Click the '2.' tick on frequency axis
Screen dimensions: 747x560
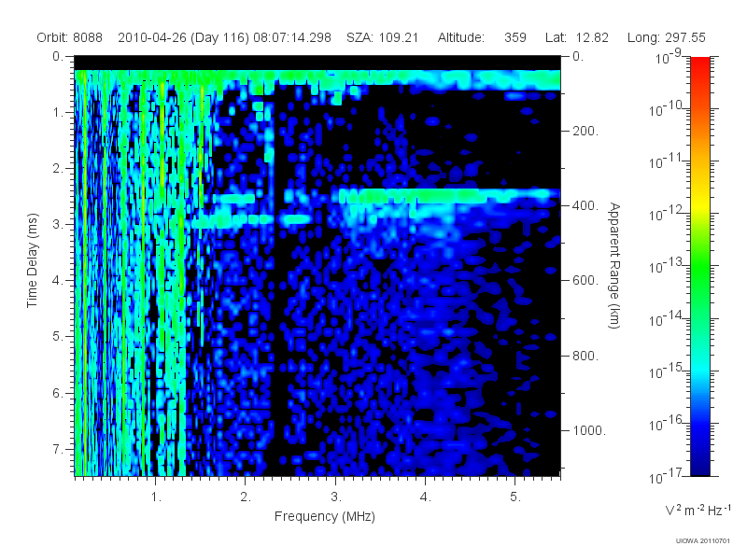click(x=246, y=497)
